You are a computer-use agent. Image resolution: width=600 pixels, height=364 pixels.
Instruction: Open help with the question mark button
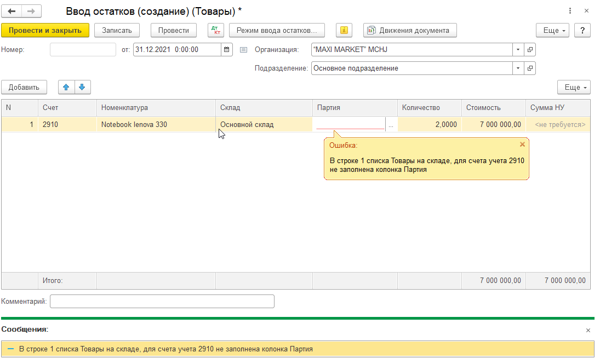tap(582, 30)
